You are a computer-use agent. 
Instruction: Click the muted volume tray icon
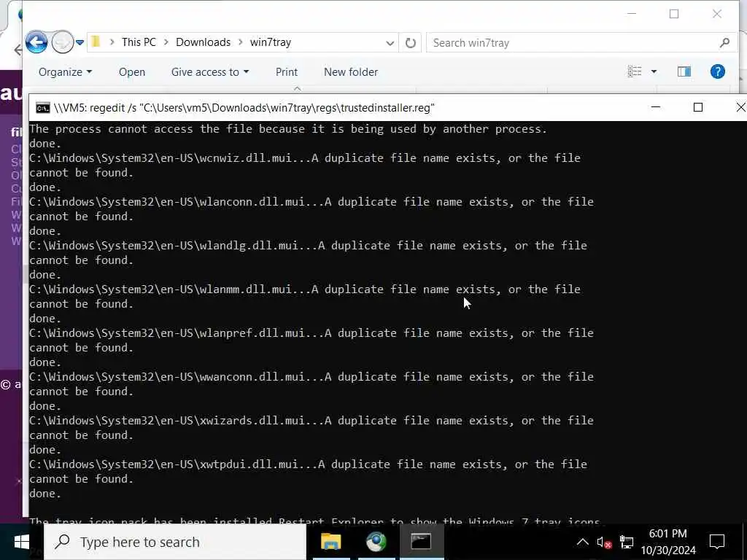[604, 542]
